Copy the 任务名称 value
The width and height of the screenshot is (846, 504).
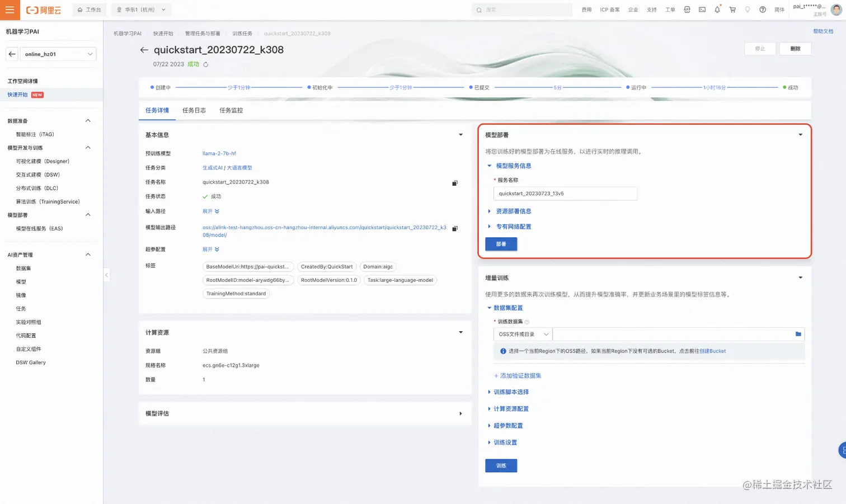(x=455, y=183)
